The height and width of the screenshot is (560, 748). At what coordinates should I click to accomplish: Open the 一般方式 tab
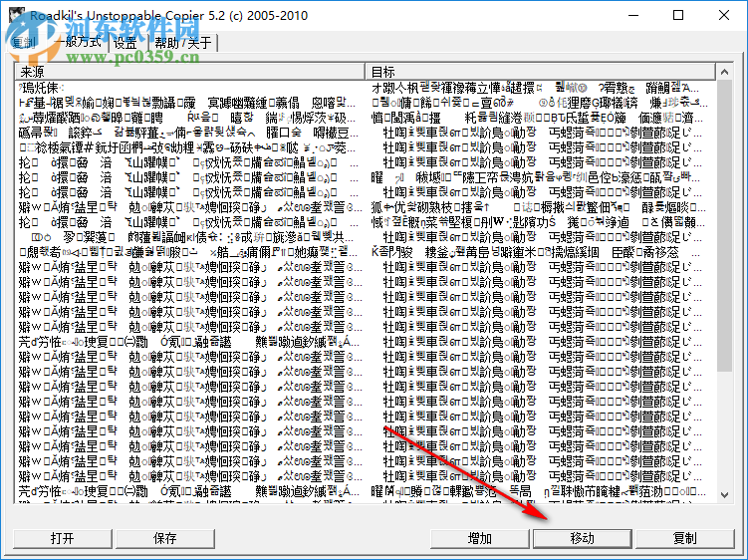point(79,43)
